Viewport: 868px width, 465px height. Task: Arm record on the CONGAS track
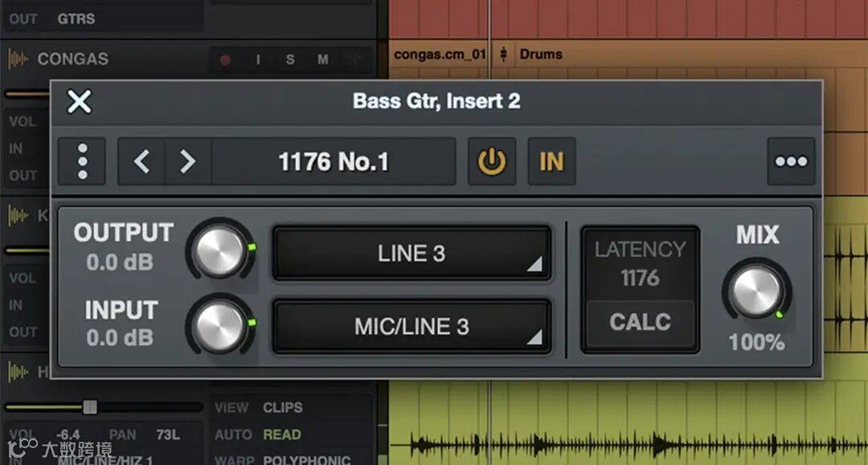click(x=225, y=59)
